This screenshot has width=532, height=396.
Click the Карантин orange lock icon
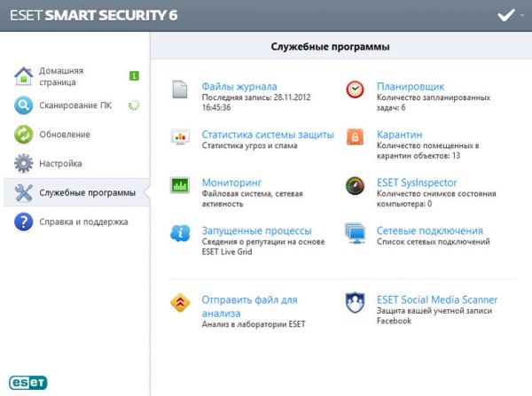click(355, 137)
